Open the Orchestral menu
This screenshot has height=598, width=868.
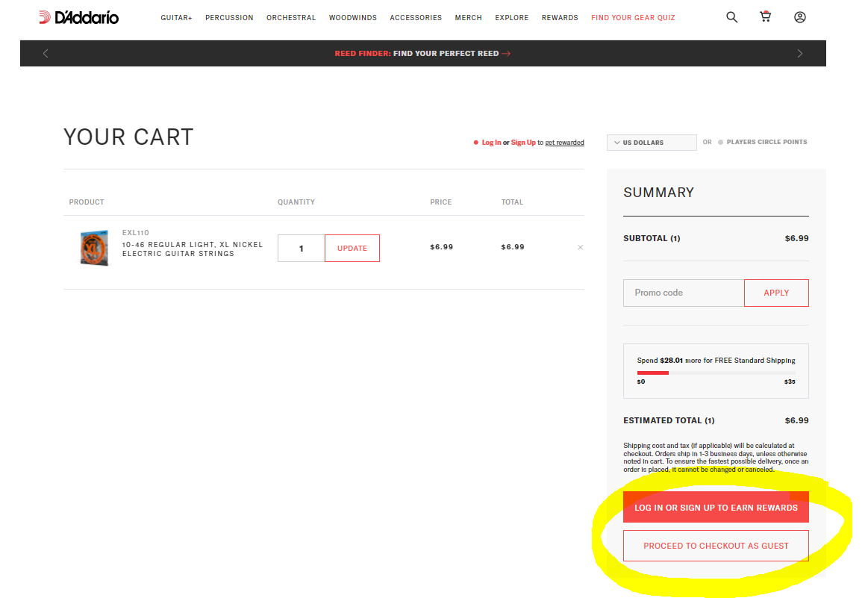(x=291, y=18)
